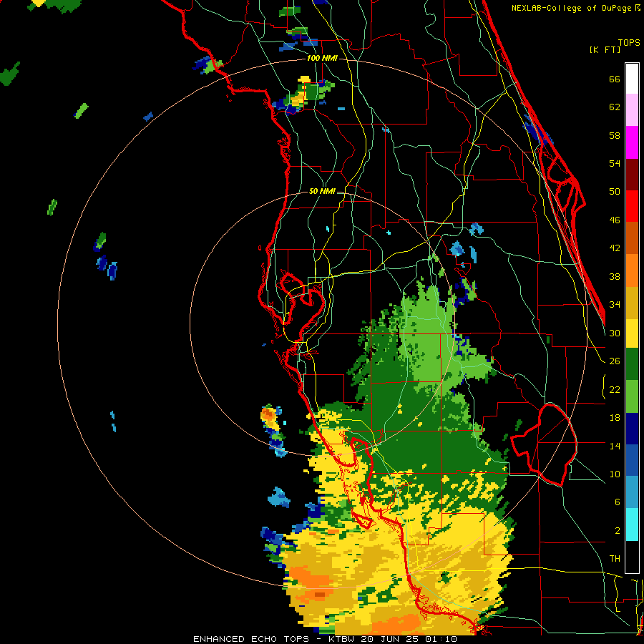Screen dimensions: 644x644
Task: Click the 2 legend value
Action: click(617, 531)
